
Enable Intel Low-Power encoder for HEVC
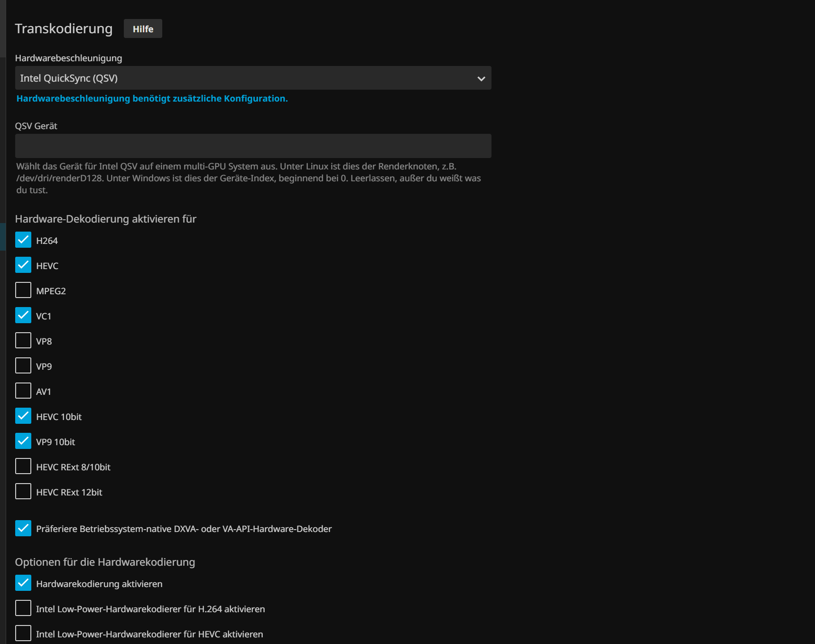click(x=23, y=634)
